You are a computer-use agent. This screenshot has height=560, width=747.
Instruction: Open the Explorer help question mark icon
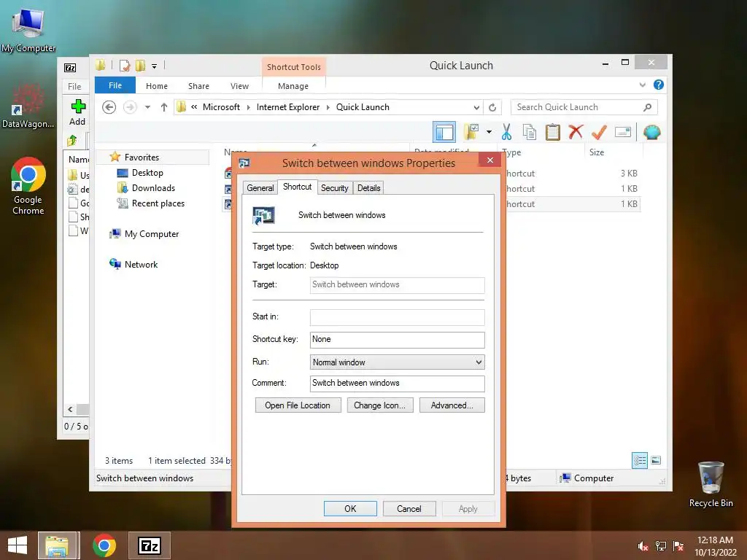(659, 85)
